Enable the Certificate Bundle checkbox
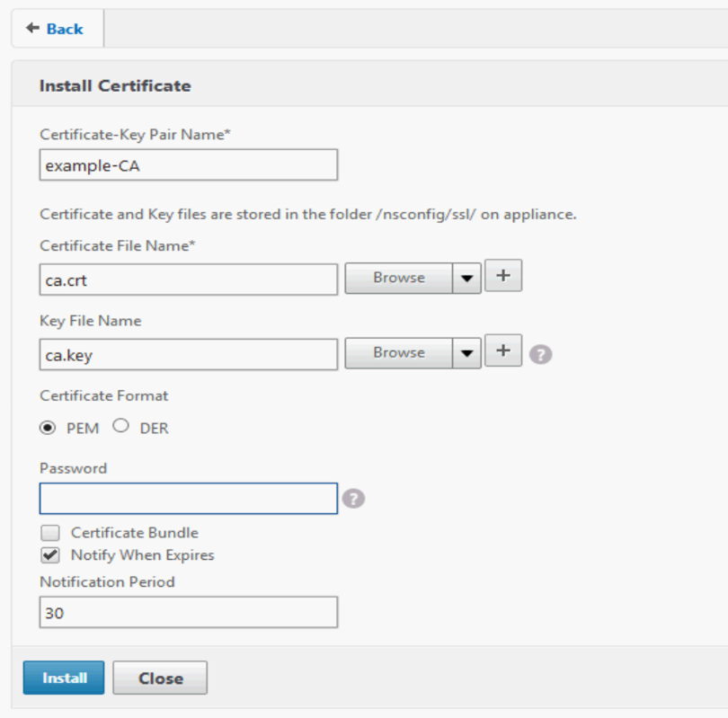Screen dimensions: 728x718 (x=50, y=533)
